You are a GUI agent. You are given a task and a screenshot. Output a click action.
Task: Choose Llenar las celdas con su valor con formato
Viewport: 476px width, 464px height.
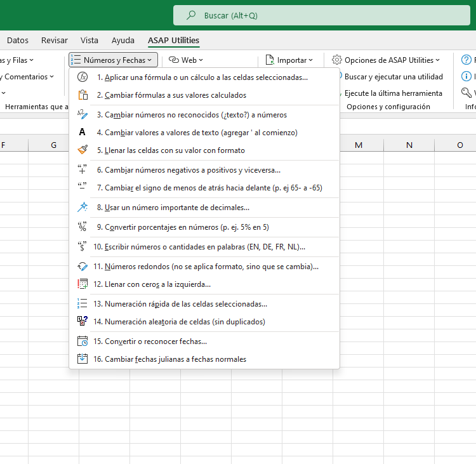point(204,150)
